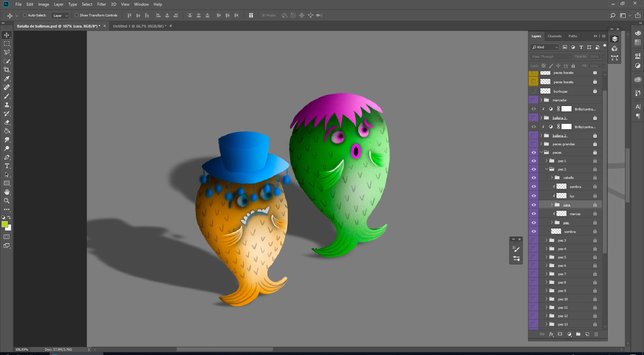Create a new group with folder icon
Screen dimensions: 644x355
coord(578,334)
